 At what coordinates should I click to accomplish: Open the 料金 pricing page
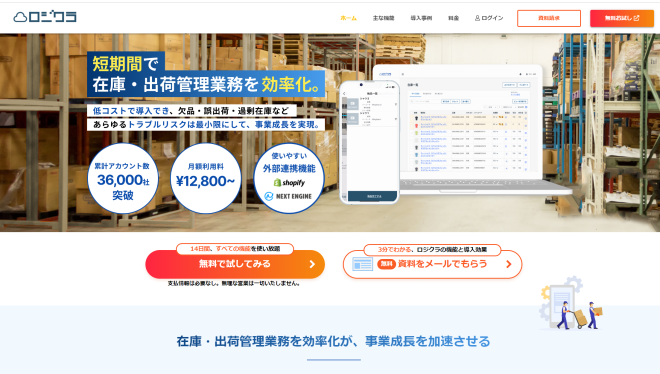pyautogui.click(x=453, y=18)
